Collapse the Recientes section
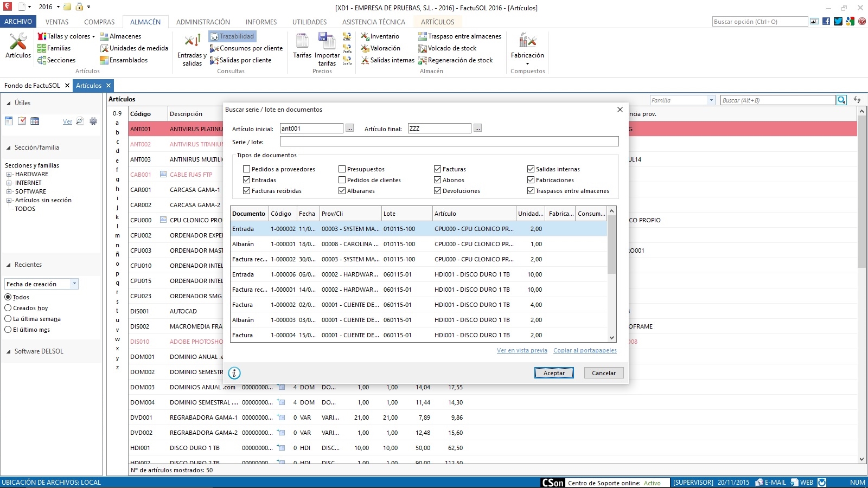This screenshot has width=868, height=488. coord(9,265)
